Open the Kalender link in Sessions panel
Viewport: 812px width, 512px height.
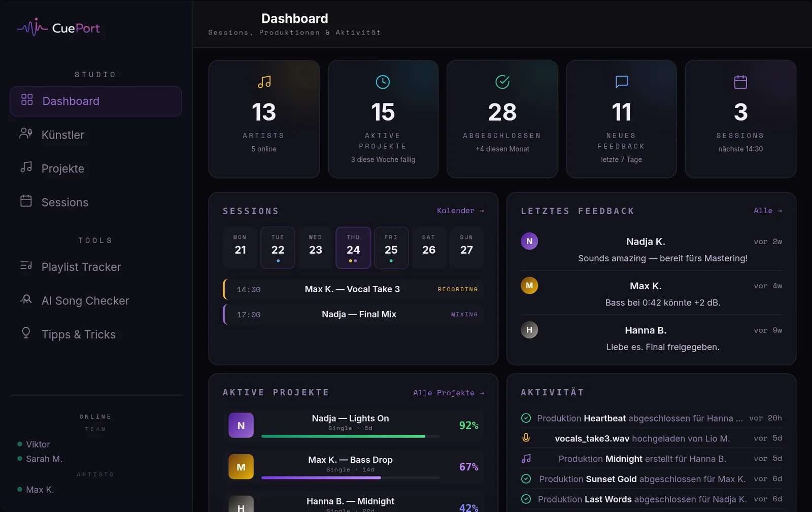coord(460,211)
